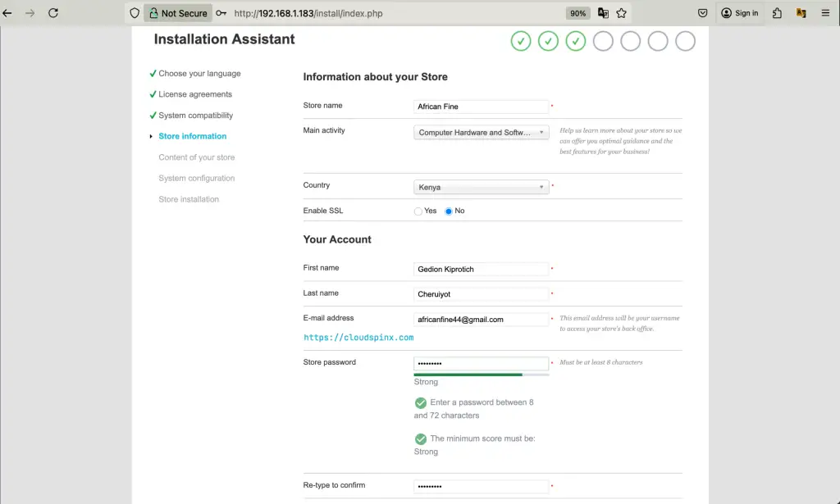840x504 pixels.
Task: Reload the installation page
Action: [54, 12]
